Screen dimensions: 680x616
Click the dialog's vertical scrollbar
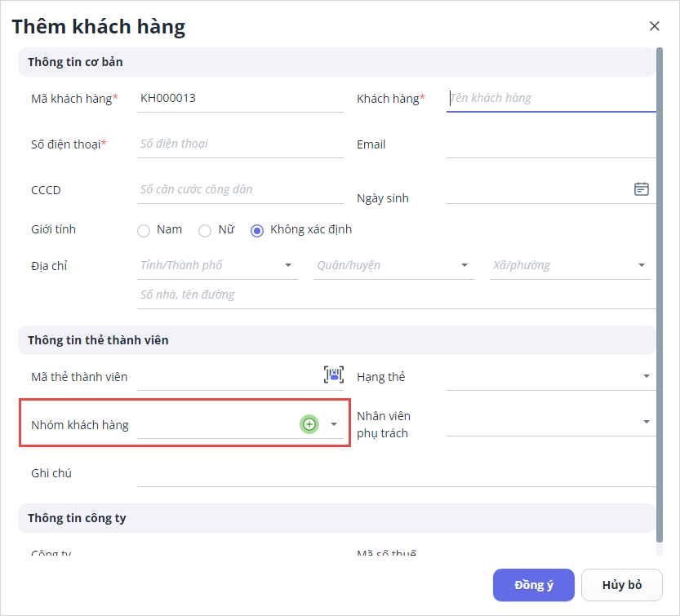point(660,294)
